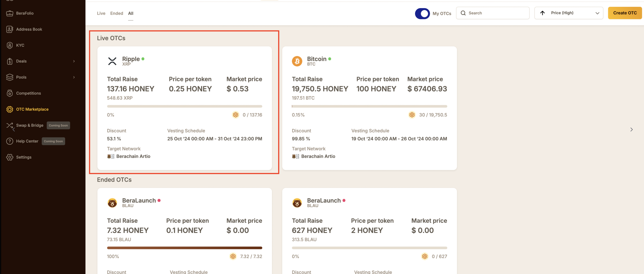Click the Bitcoin logo icon
This screenshot has height=274, width=644.
pyautogui.click(x=297, y=61)
